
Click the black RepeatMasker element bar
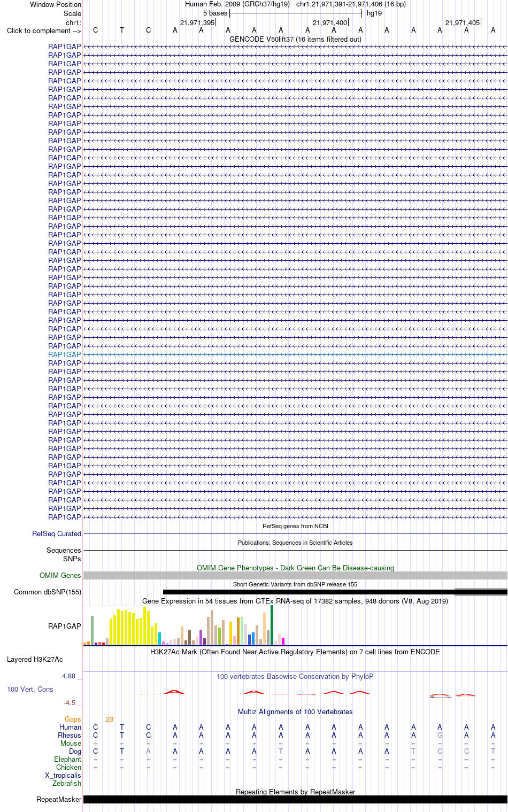pyautogui.click(x=295, y=799)
